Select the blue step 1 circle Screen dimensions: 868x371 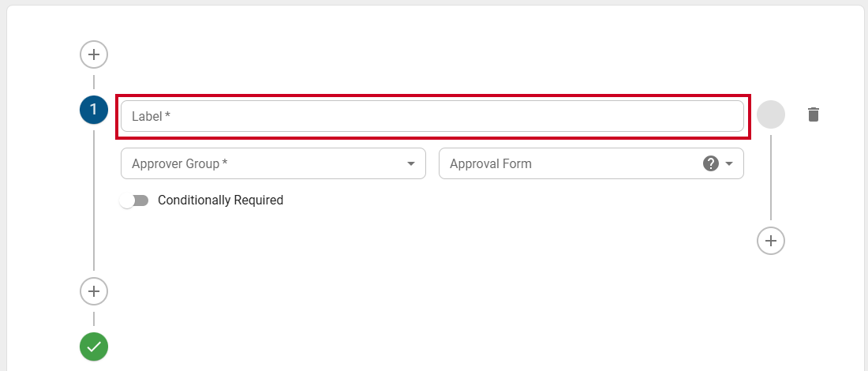(94, 109)
